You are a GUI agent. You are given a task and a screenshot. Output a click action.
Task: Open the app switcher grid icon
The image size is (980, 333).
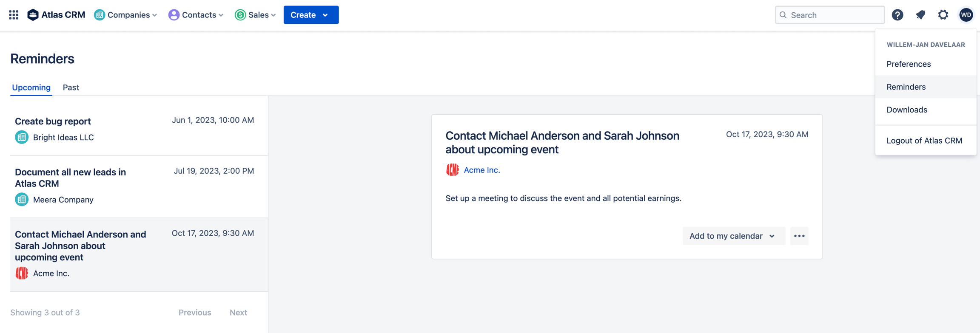point(14,15)
